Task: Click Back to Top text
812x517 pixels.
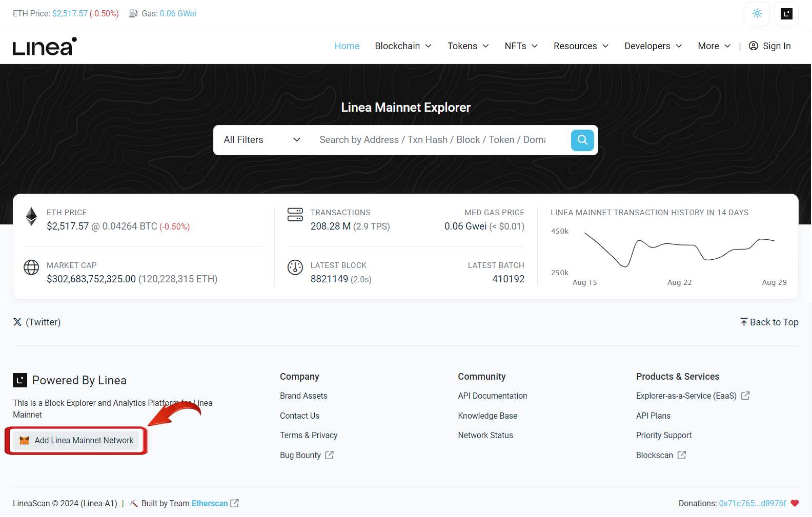Action: pyautogui.click(x=774, y=322)
